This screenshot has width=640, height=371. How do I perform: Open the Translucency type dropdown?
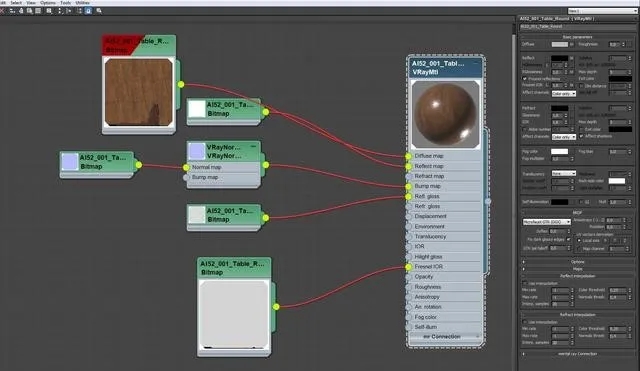(564, 173)
